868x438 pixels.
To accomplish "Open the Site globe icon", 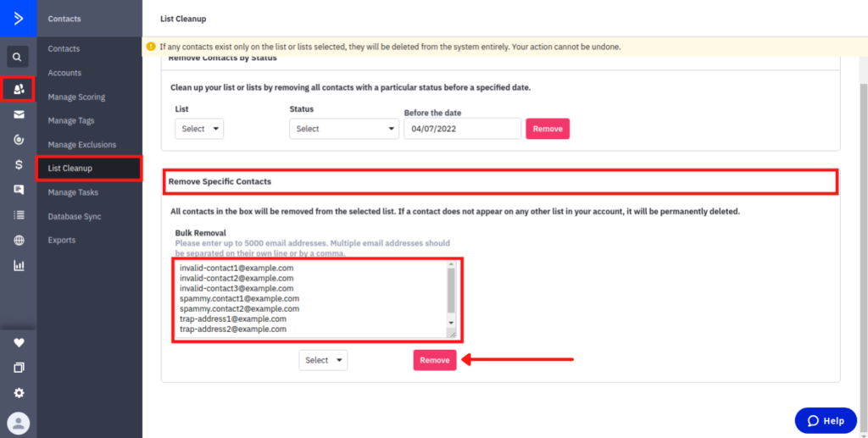I will tap(19, 241).
